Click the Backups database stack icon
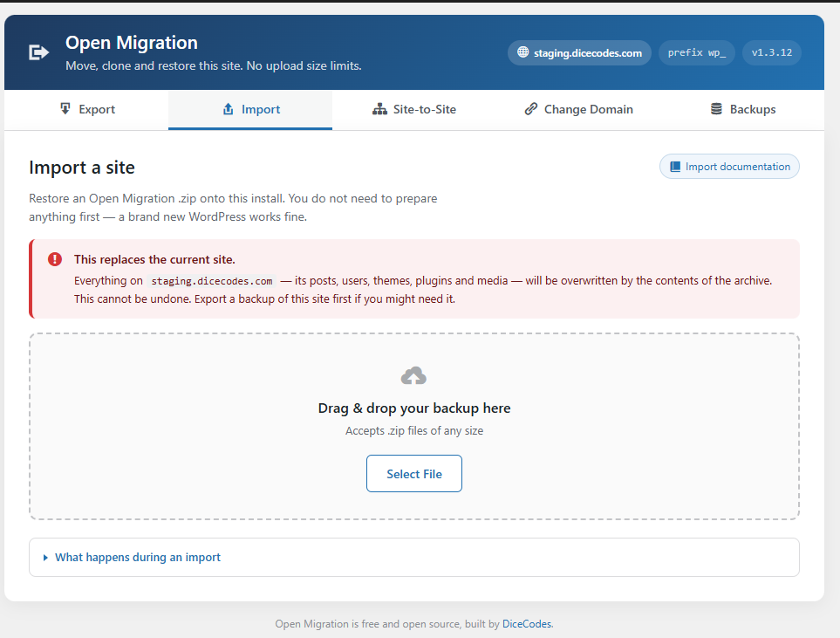840x638 pixels. [716, 109]
